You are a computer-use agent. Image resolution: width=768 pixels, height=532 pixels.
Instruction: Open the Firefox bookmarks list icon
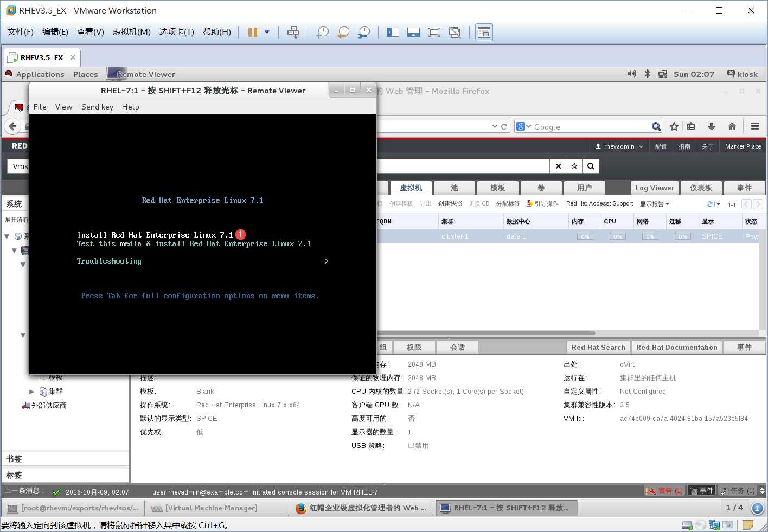(x=691, y=126)
